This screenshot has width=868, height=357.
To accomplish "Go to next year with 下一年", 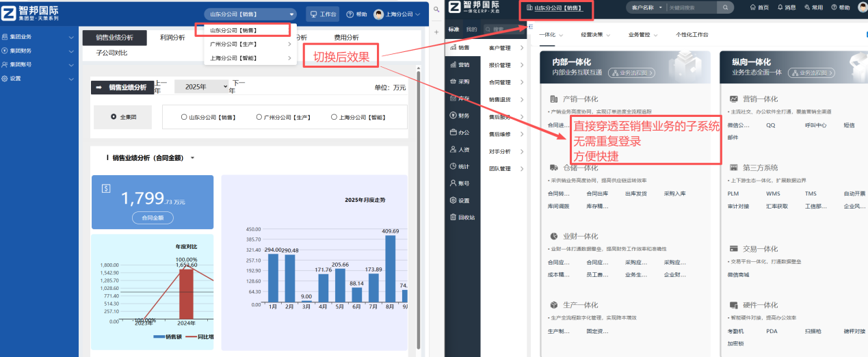I will coord(236,87).
